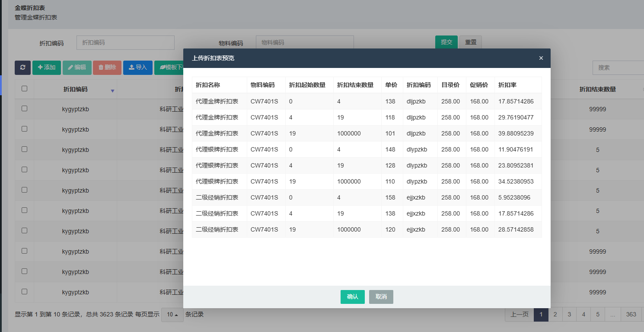Check the fifth kygyptzkb row checkbox
This screenshot has height=332, width=644.
pyautogui.click(x=24, y=190)
